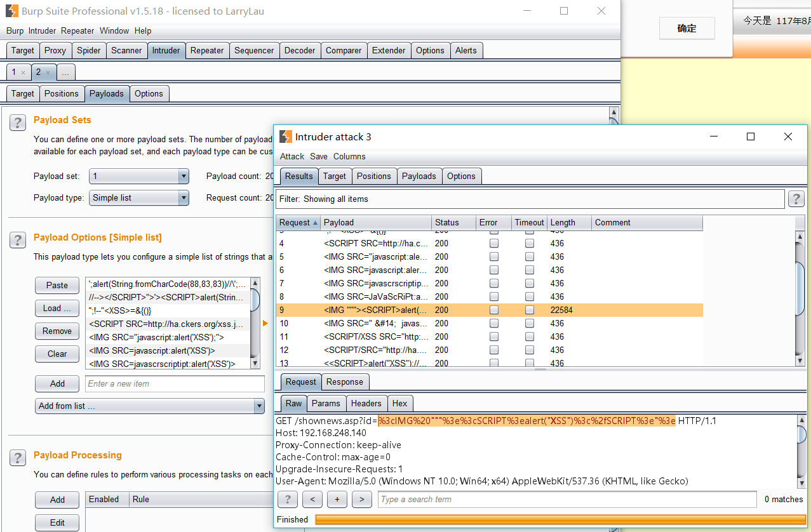Viewport: 811px width, 532px height.
Task: Select result row with payload <SCRIPT/XSS SRC
Action: (x=489, y=336)
